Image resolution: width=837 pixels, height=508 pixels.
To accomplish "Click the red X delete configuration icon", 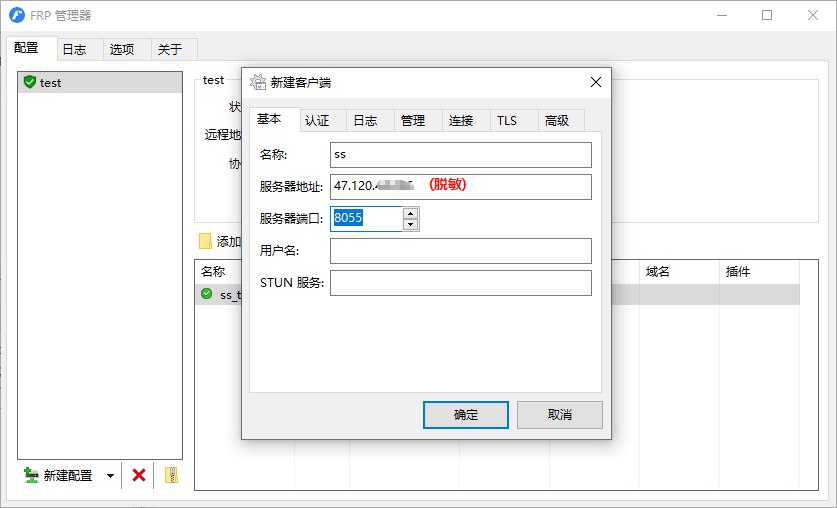I will tap(139, 476).
